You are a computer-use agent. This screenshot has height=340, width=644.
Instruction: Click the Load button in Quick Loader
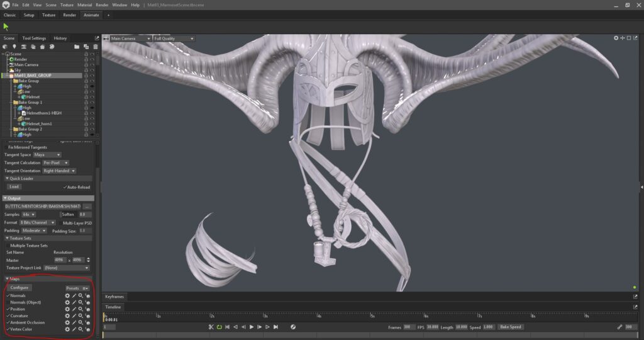(x=14, y=186)
